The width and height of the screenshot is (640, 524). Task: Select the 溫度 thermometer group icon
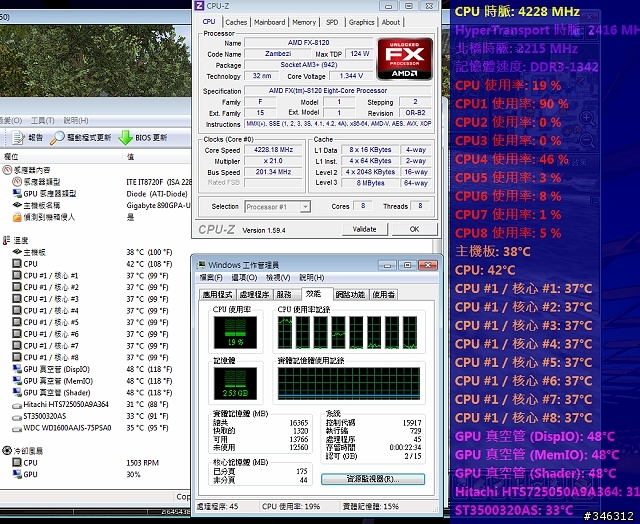(6, 240)
